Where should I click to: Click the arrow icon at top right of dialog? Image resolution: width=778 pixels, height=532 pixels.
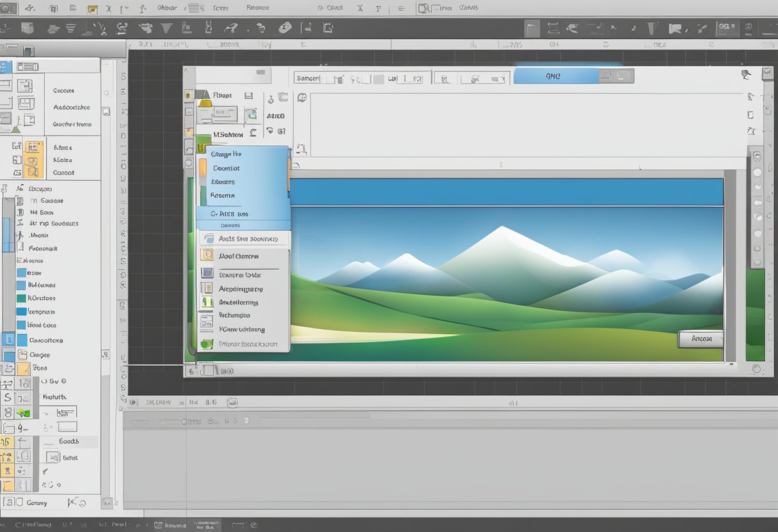746,75
